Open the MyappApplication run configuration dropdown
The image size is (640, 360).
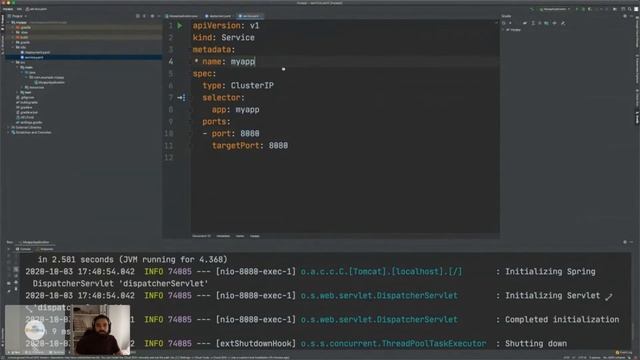554,9
